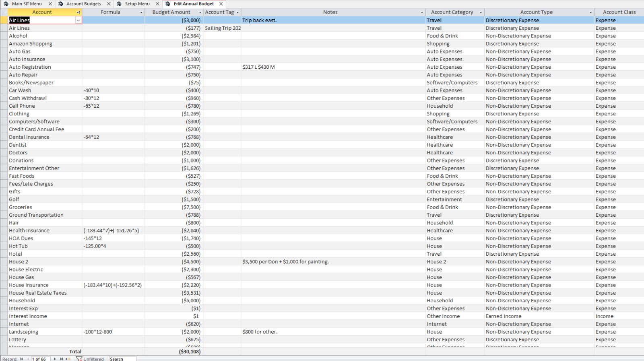Switch to the Main SIT Menu tab
Viewport: 644px width, 361px height.
(27, 4)
